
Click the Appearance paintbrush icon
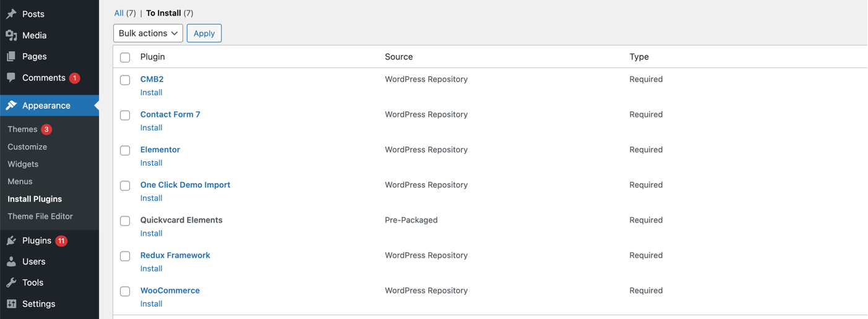pos(11,106)
